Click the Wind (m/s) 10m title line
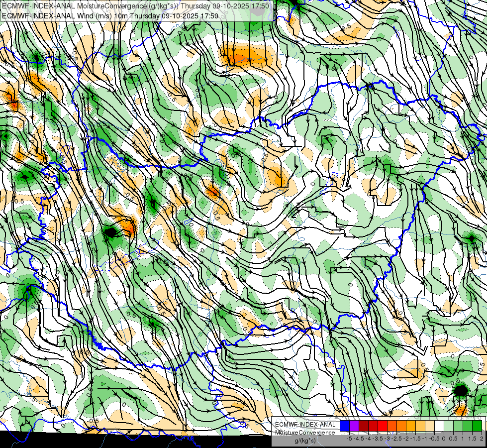The image size is (487, 448). 110,15
